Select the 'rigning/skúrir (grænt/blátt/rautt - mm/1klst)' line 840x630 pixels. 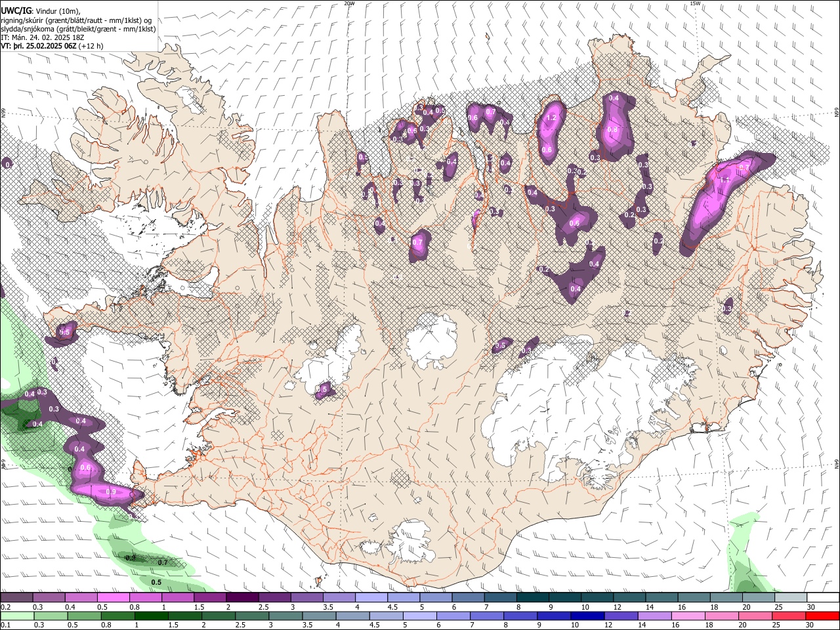76,20
